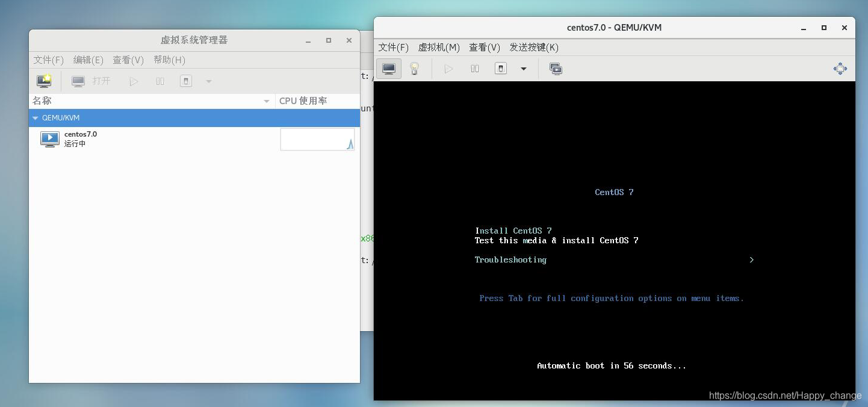Screen dimensions: 868x407
Task: Click the 运行中 status text
Action: click(75, 144)
